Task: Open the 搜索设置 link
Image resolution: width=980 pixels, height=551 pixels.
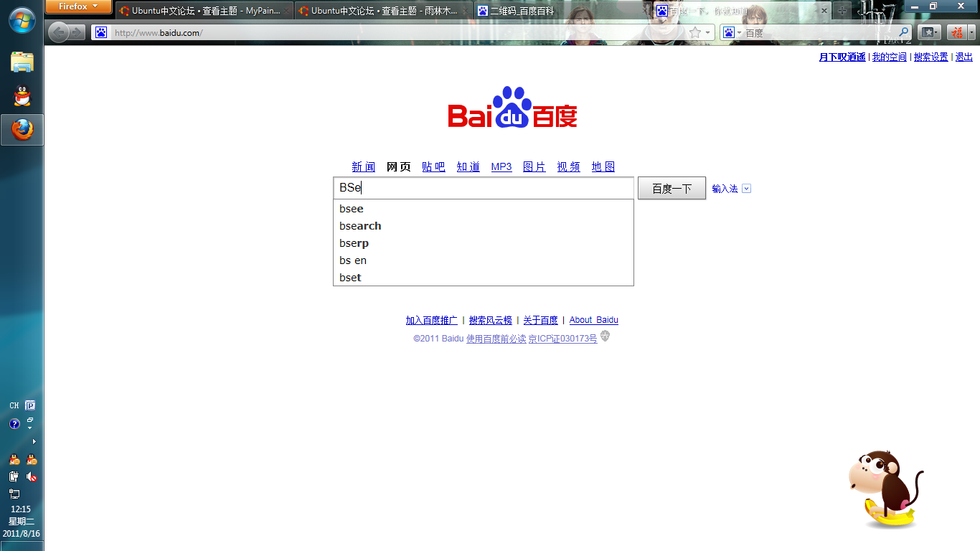Action: (x=931, y=57)
